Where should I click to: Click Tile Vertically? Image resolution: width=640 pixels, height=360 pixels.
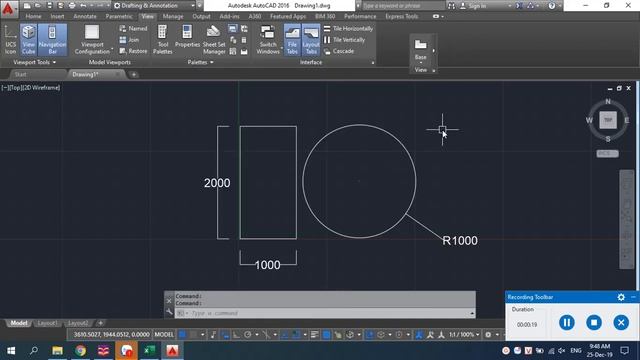(344, 40)
